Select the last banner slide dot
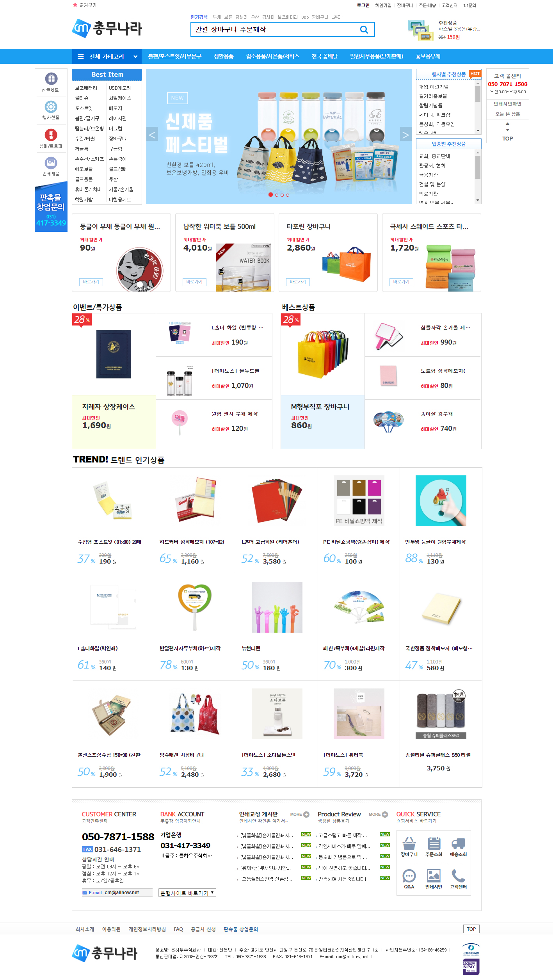Viewport: 553px width, 980px height. [288, 195]
